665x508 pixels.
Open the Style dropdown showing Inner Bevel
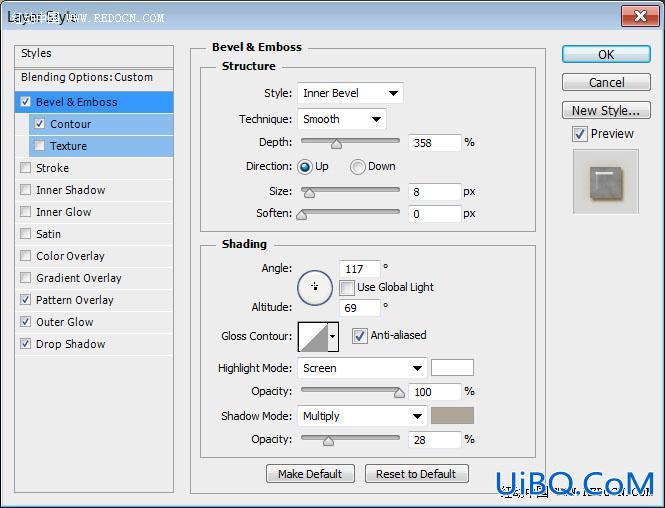(x=350, y=93)
